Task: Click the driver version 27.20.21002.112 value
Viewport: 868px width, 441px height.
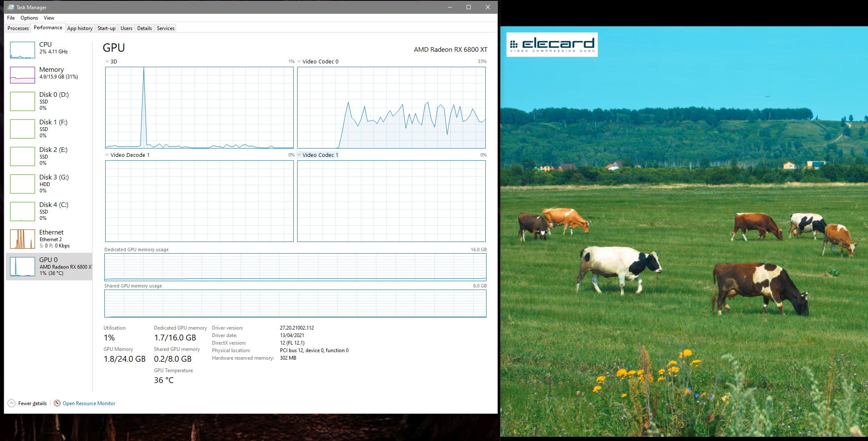Action: [297, 328]
